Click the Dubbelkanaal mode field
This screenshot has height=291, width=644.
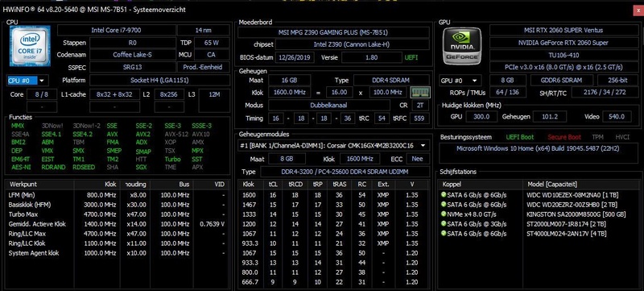pyautogui.click(x=329, y=106)
